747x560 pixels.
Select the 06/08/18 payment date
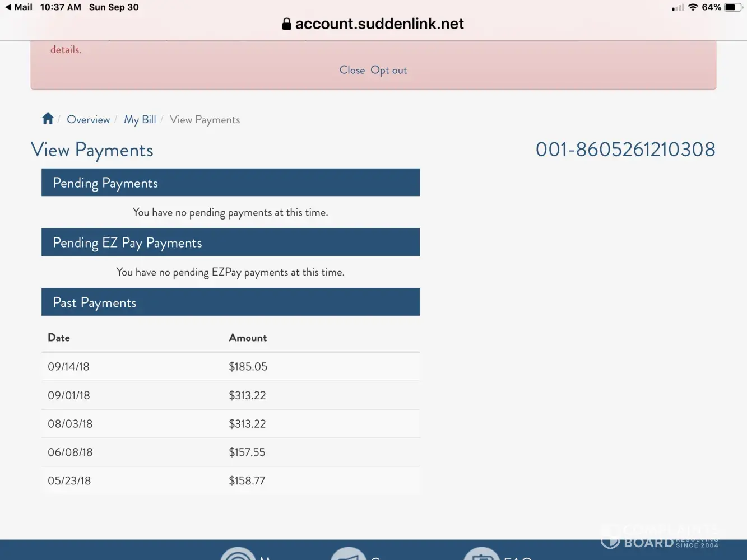[70, 452]
